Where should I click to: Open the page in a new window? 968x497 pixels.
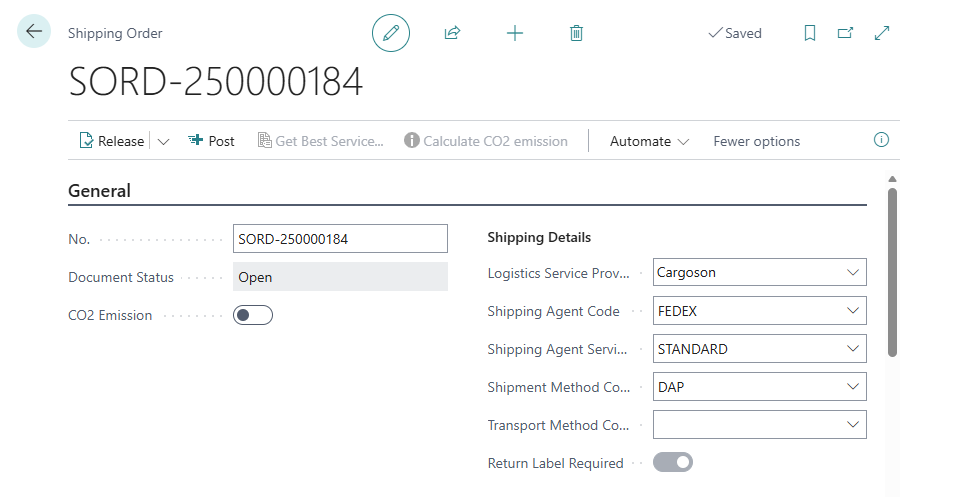(845, 33)
